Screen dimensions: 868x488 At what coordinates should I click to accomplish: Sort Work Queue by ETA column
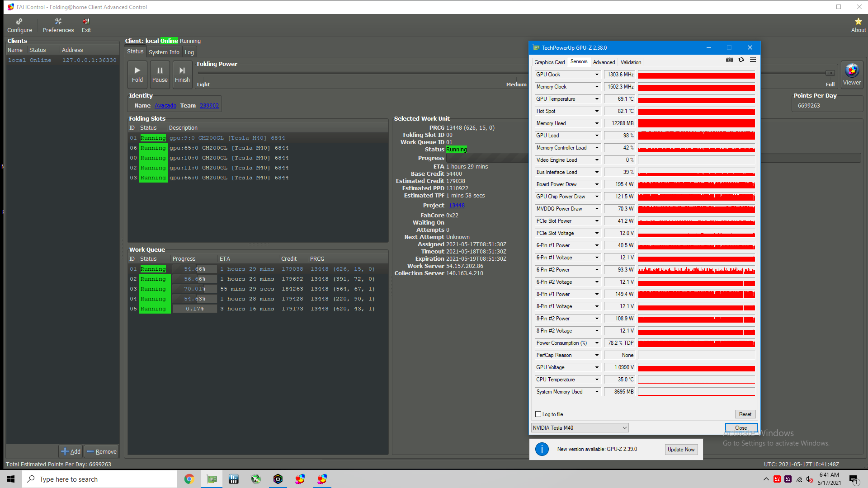point(248,259)
